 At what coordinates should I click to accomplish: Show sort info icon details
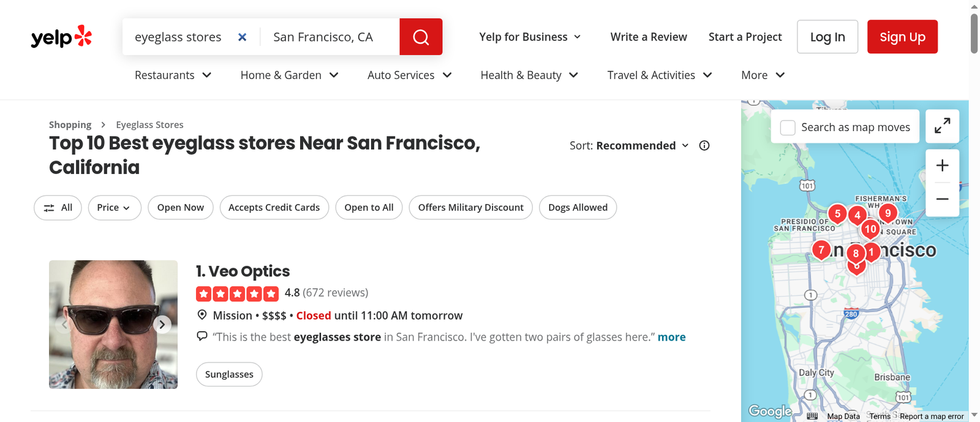point(704,146)
